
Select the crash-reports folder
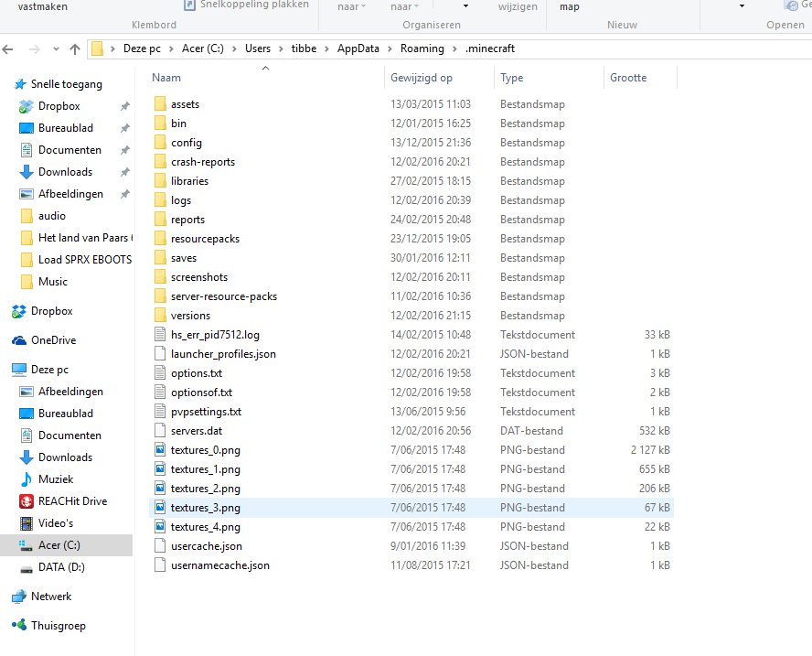(203, 162)
